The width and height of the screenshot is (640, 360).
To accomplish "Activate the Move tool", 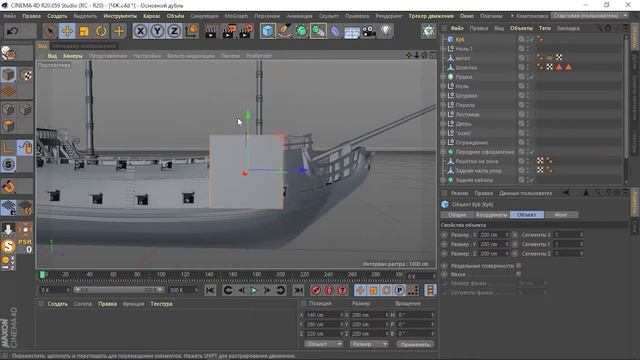I will click(67, 31).
